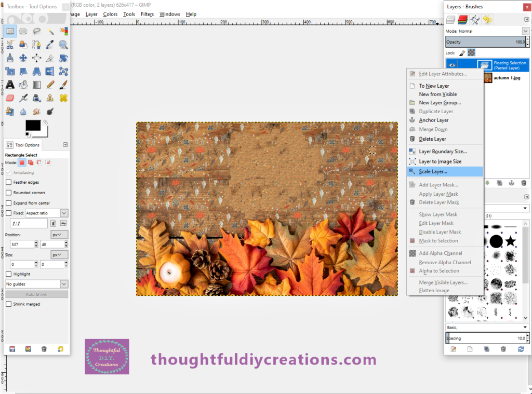Select the Bucket Fill tool
Viewport: 532px width, 394px height.
[23, 85]
